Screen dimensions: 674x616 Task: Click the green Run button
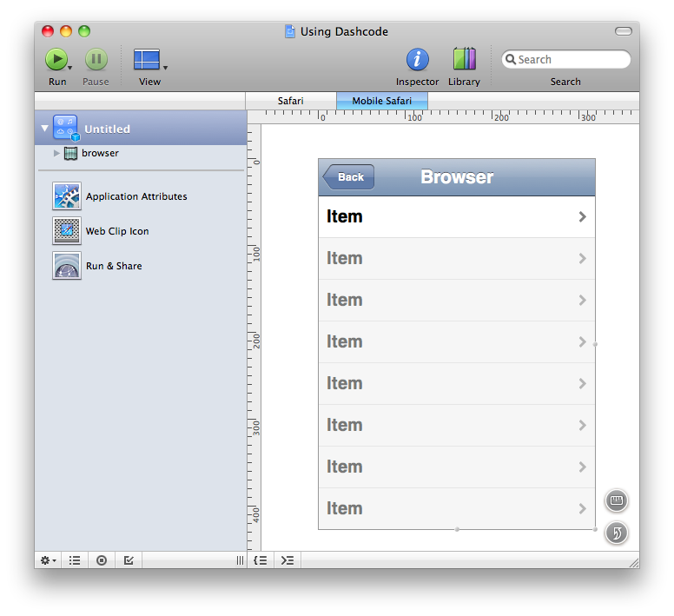pos(56,59)
